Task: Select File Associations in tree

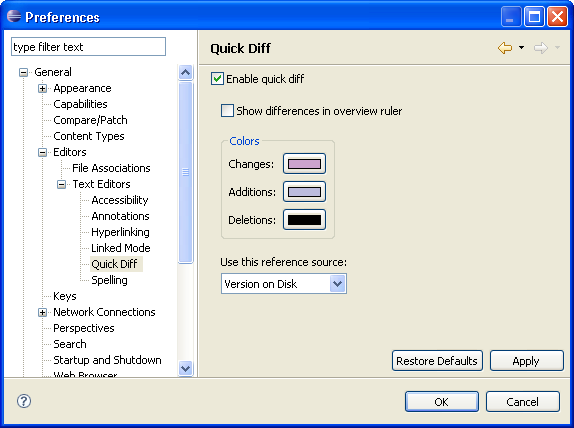Action: pyautogui.click(x=111, y=168)
